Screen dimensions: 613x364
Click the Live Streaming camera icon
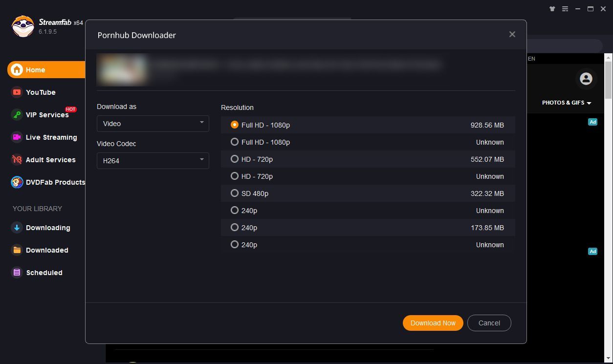[17, 137]
